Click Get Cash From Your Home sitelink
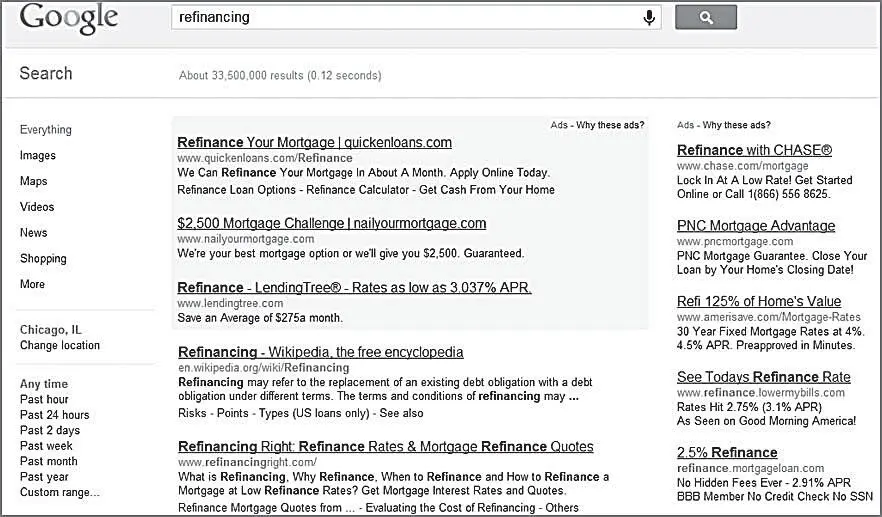The height and width of the screenshot is (517, 882). (x=487, y=190)
